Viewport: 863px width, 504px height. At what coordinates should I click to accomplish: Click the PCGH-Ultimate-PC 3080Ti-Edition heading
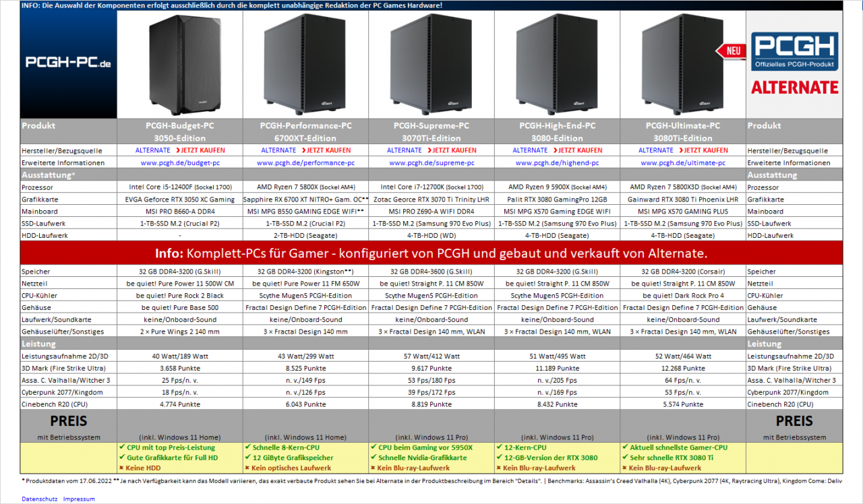pyautogui.click(x=684, y=132)
